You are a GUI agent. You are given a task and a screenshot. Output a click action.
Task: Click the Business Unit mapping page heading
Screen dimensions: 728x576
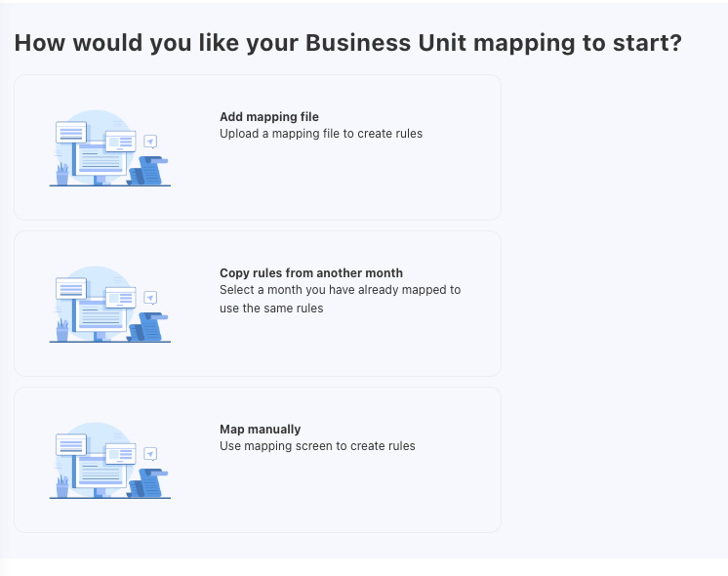pos(347,43)
